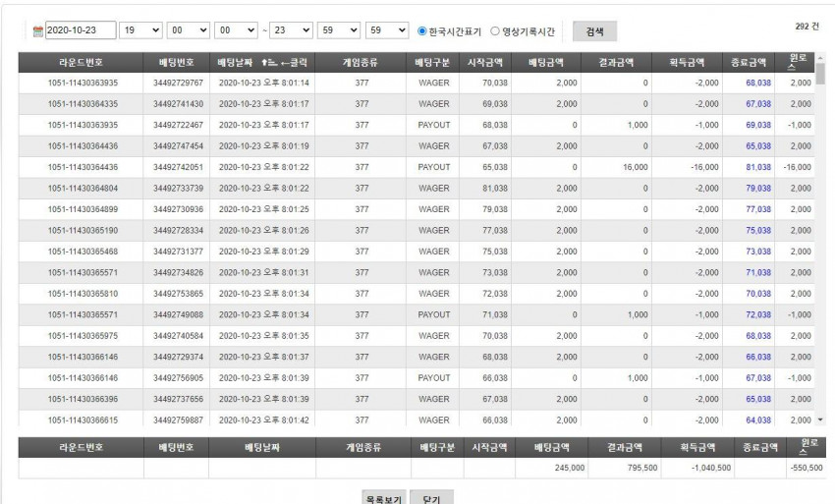Click the 목록보기 button
835x504 pixels.
click(384, 497)
